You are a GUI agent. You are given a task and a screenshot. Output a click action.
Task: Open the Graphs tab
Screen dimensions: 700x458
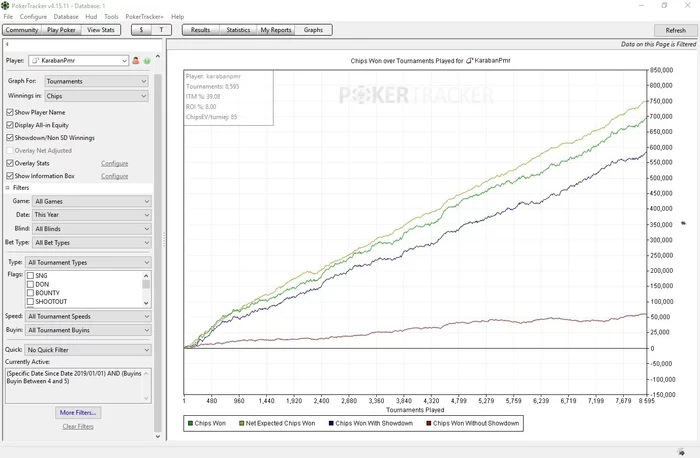313,30
